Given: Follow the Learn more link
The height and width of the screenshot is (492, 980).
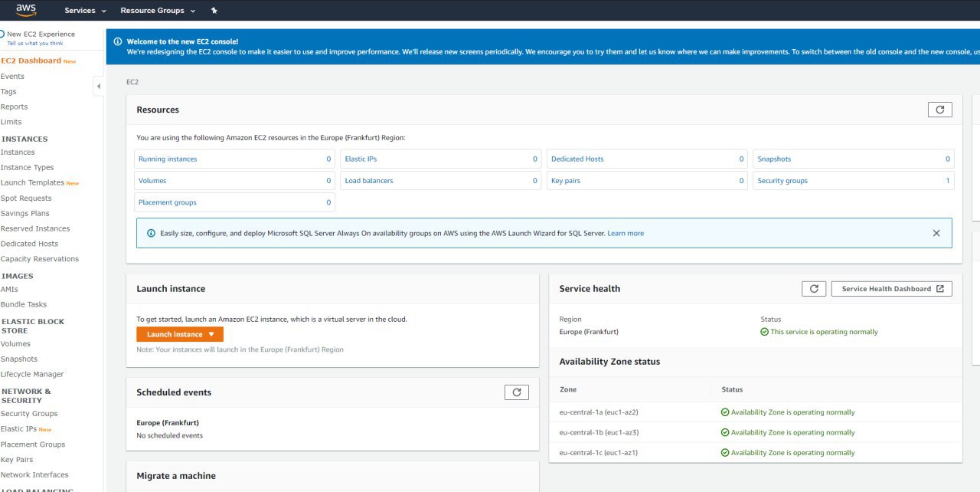Looking at the screenshot, I should point(626,233).
